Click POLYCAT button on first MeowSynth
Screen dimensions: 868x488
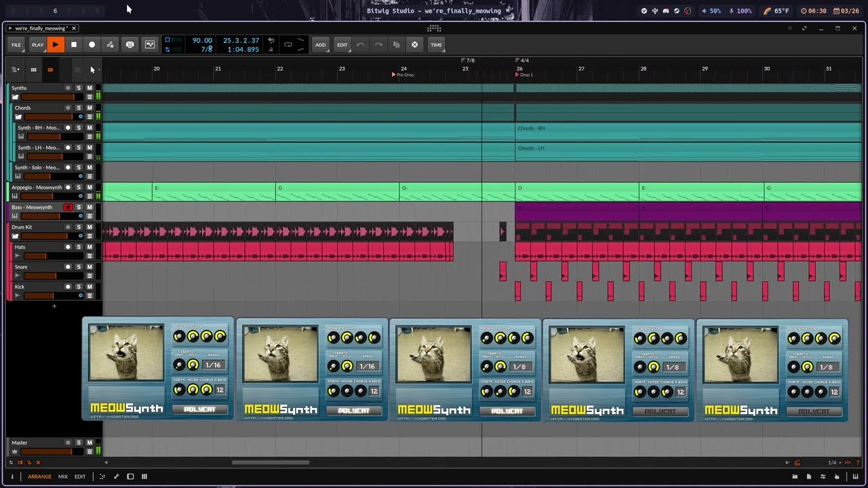click(x=200, y=409)
